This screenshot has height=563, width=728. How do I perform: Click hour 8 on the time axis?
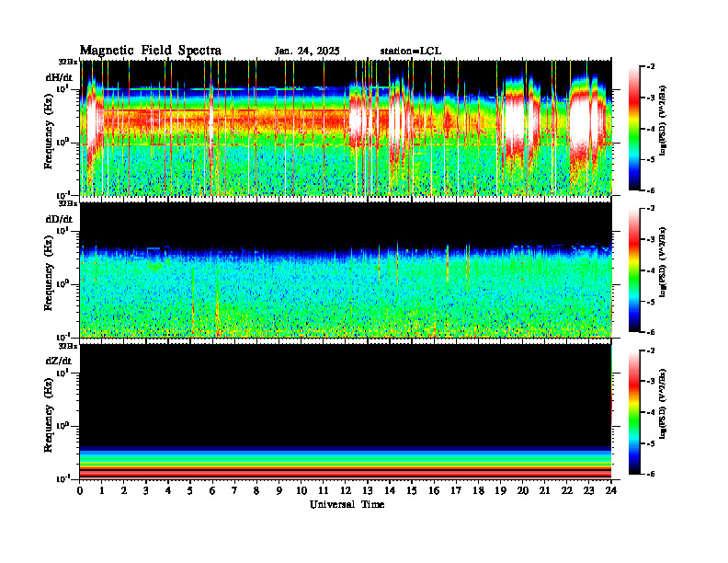coord(256,490)
